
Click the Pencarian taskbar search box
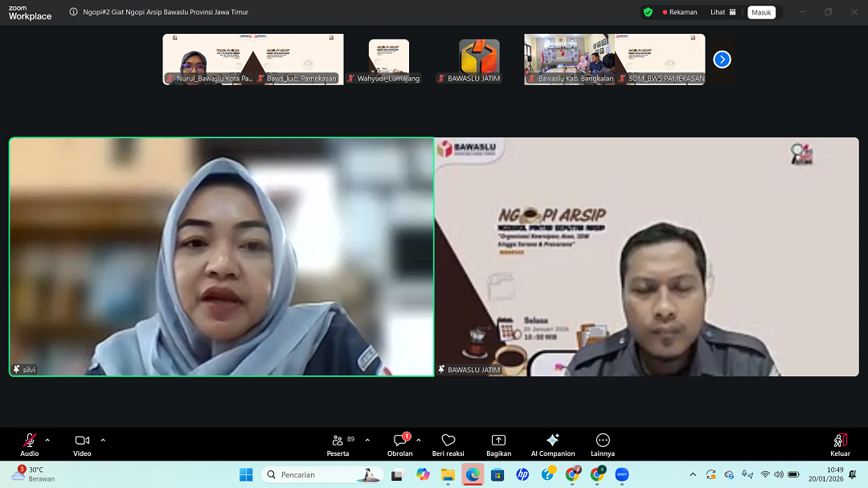pos(322,474)
